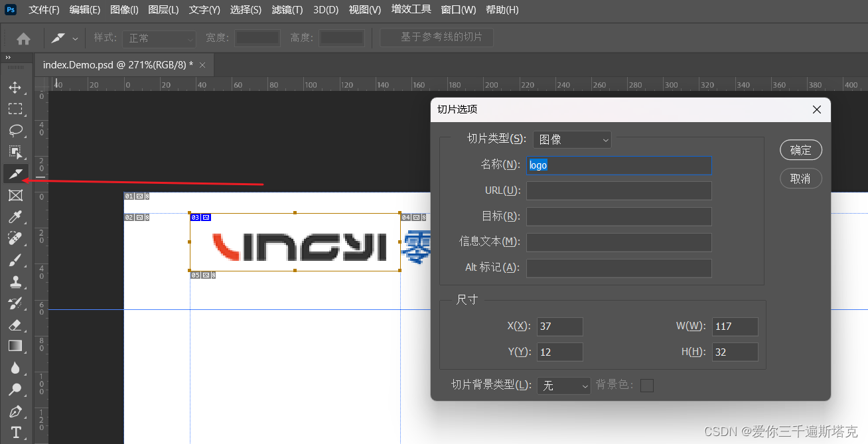This screenshot has height=444, width=868.
Task: Click the 宽度 field in options bar
Action: (257, 38)
